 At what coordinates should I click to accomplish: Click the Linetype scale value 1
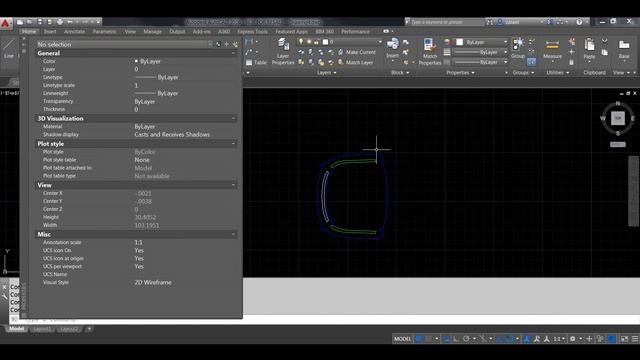coord(136,85)
